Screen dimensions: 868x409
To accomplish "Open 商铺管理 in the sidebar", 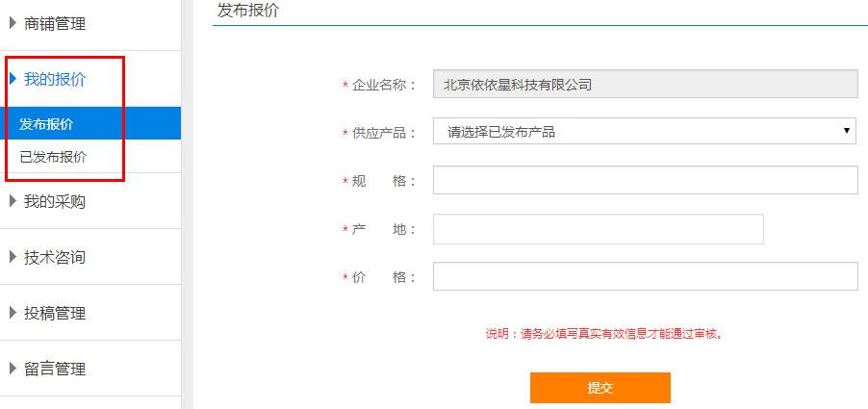I will coord(55,23).
